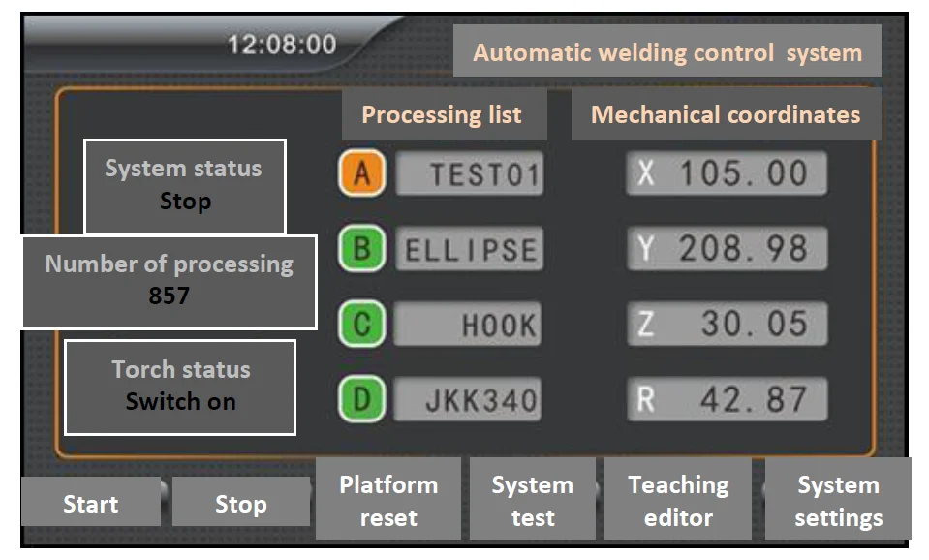
Task: Open the Platform reset function
Action: (388, 500)
